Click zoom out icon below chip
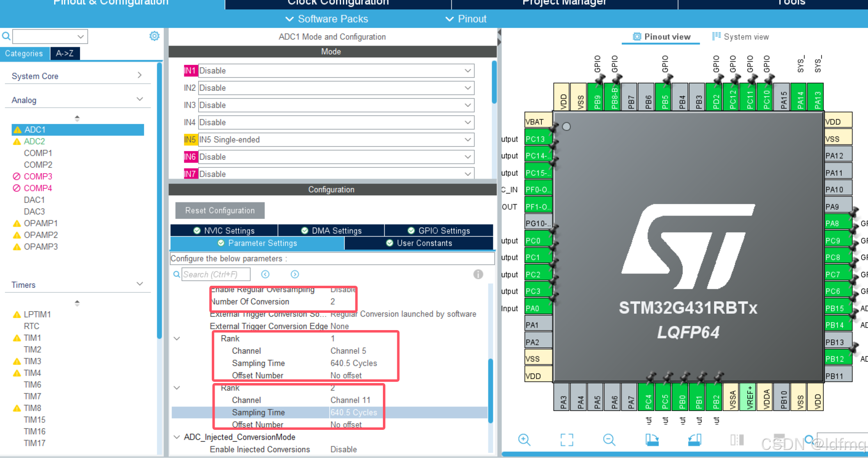 (x=609, y=440)
